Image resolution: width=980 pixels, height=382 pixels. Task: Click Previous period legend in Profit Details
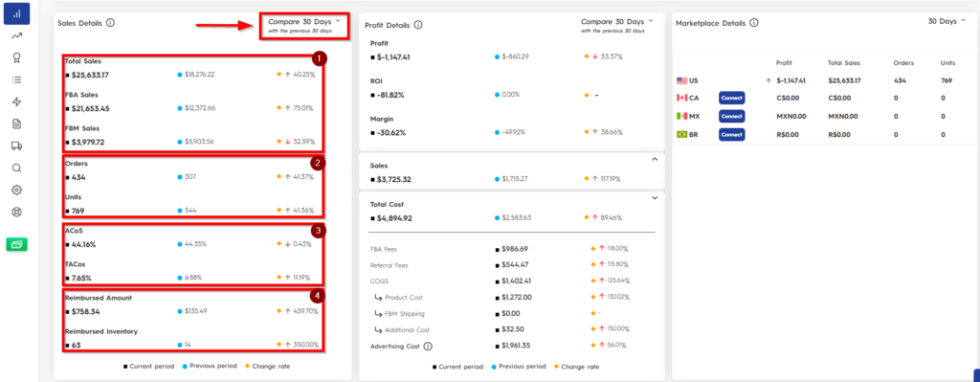[x=518, y=367]
